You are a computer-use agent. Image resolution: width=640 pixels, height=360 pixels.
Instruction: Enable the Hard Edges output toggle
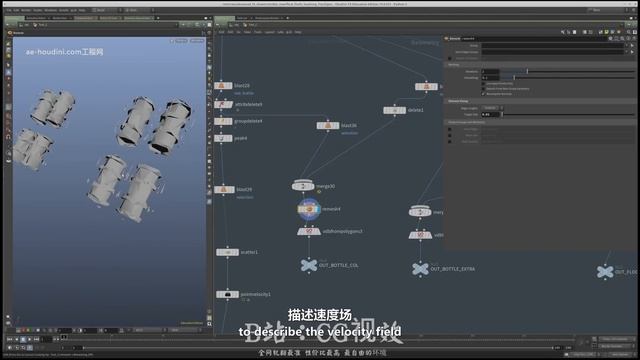450,129
